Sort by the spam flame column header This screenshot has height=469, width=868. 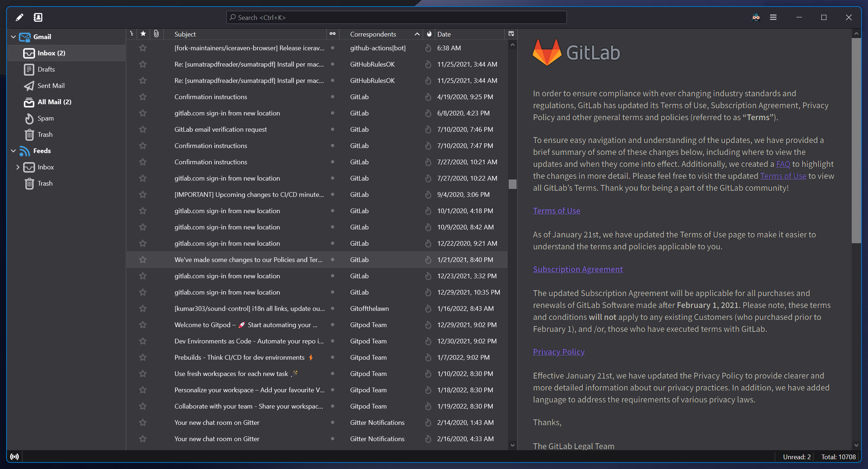[x=429, y=34]
